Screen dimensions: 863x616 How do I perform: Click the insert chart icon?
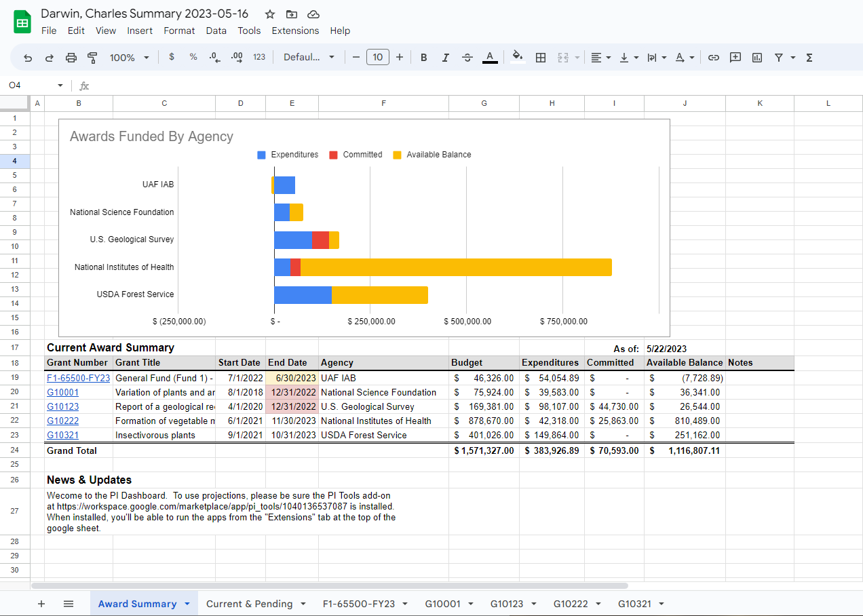757,58
